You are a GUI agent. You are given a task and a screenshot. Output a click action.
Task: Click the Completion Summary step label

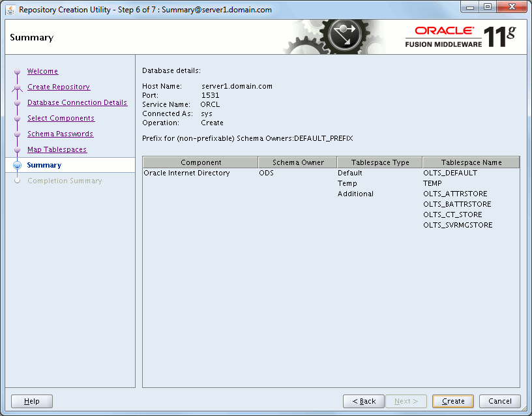[65, 181]
